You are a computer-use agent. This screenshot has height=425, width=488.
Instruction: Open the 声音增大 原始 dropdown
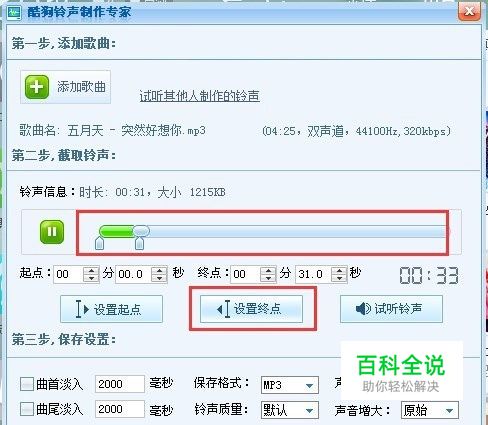tap(430, 410)
